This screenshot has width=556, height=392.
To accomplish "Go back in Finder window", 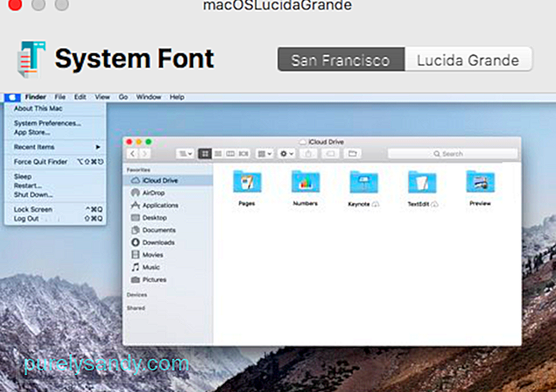I will coord(133,154).
